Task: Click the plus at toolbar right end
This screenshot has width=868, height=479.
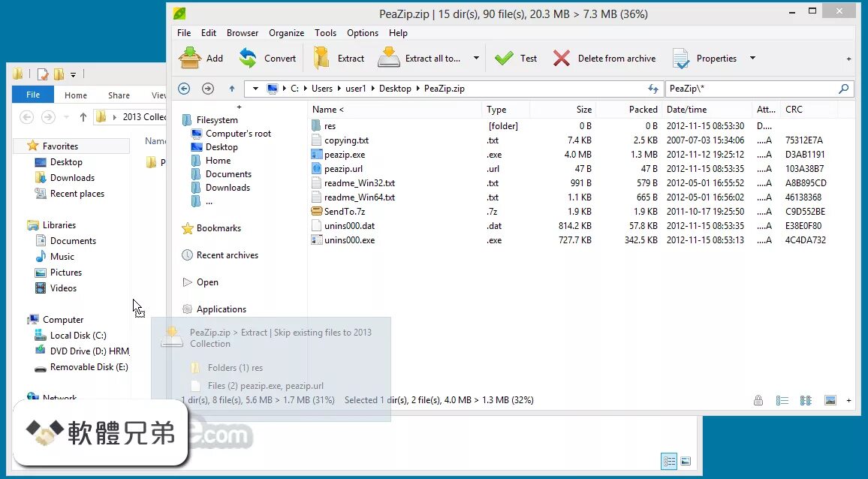Action: (x=848, y=59)
